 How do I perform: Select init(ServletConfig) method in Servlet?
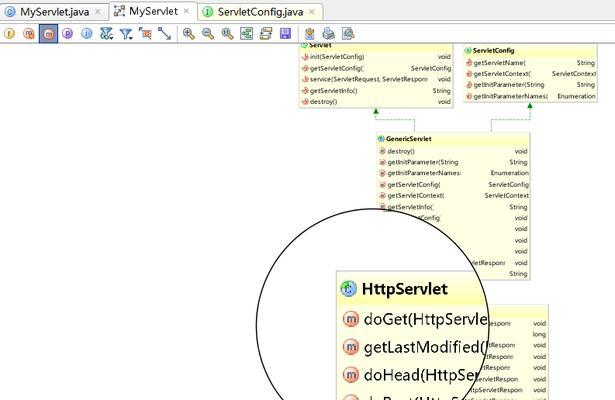376,57
